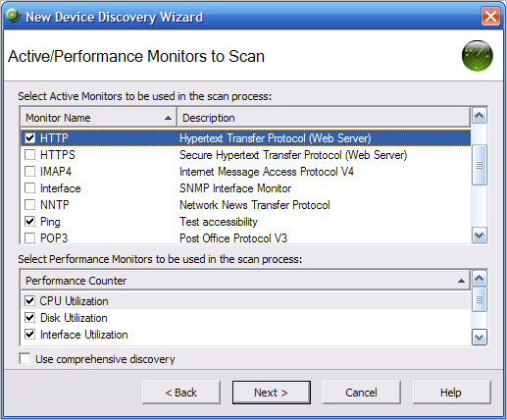
Task: Check the POP3 monitor checkbox
Action: tap(30, 237)
